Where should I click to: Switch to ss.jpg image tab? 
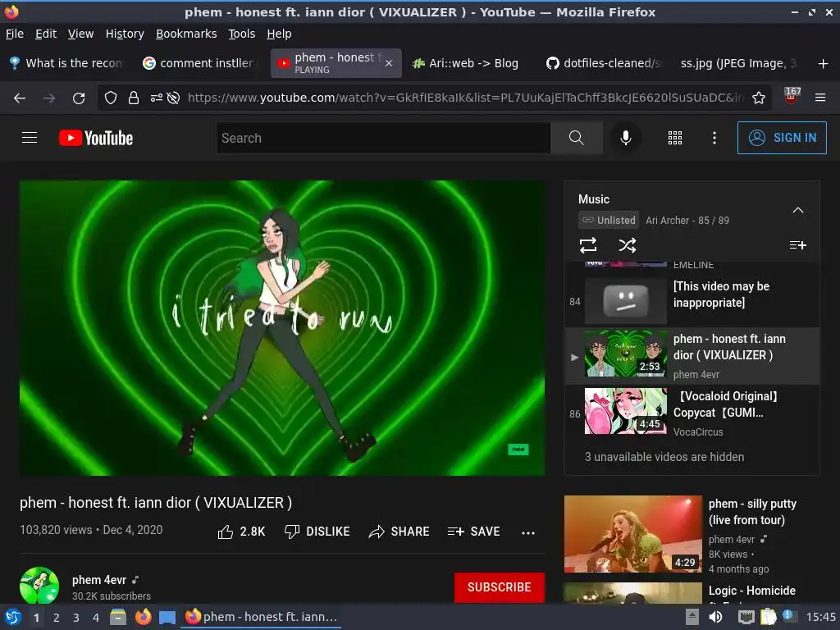(x=737, y=63)
